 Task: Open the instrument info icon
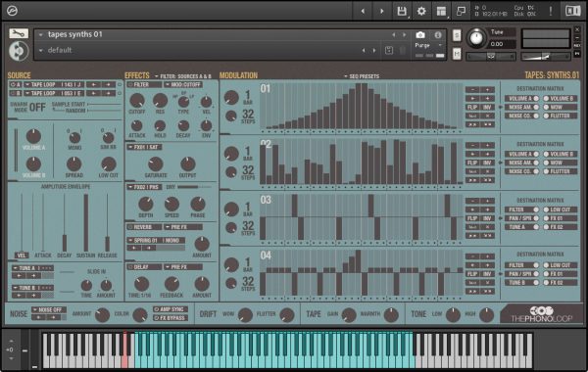pos(438,35)
